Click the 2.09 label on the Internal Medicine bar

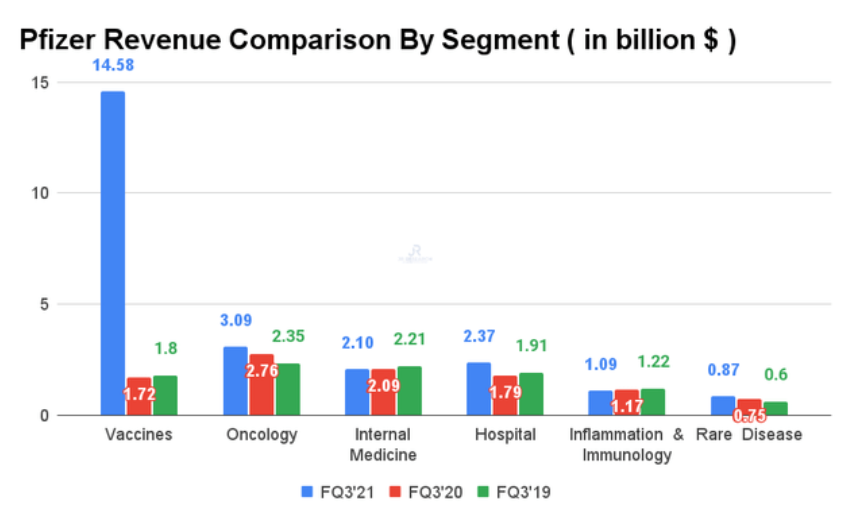[x=384, y=385]
